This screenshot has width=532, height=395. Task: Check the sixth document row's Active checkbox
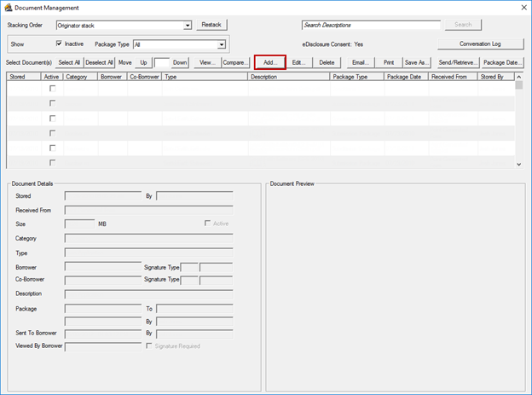pos(53,163)
